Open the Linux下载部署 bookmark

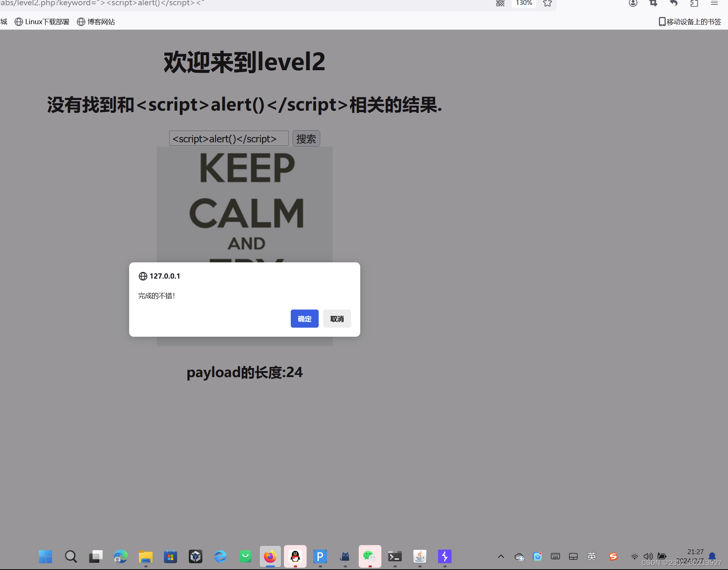(42, 22)
